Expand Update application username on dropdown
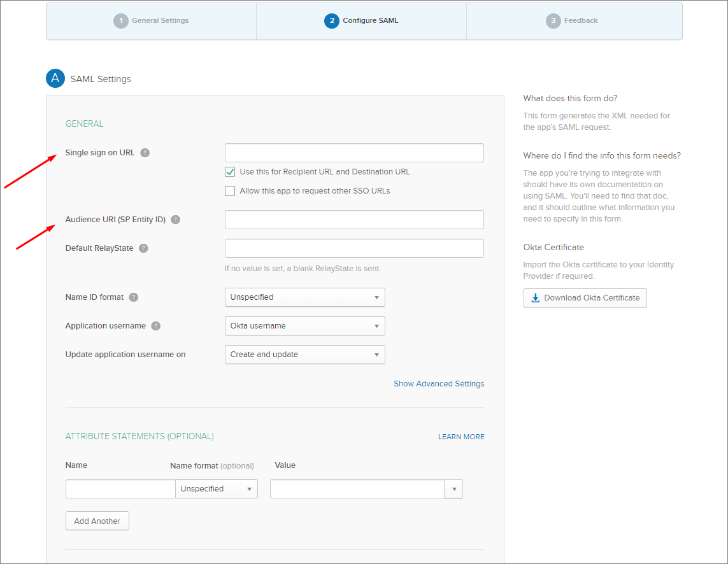The height and width of the screenshot is (564, 728). click(304, 355)
